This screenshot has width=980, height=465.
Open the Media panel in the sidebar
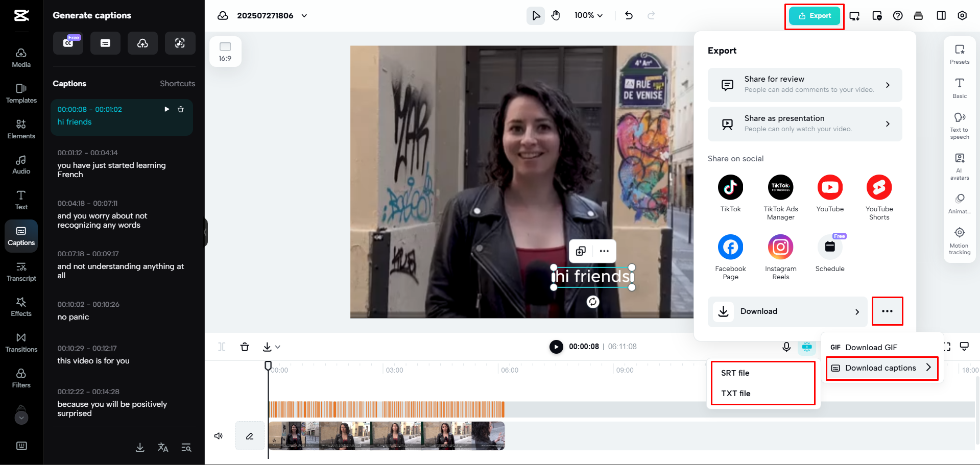[x=21, y=58]
